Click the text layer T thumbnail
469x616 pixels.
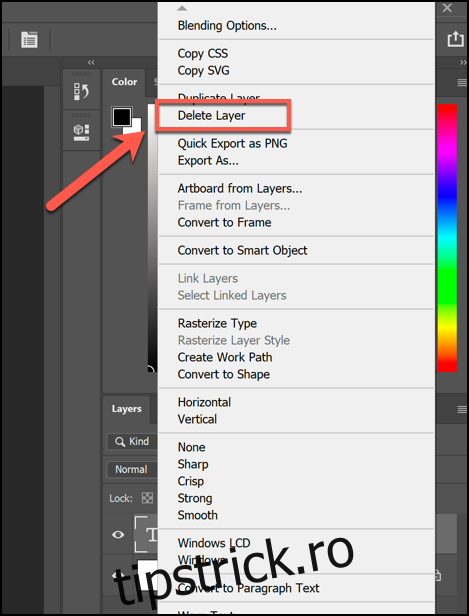pyautogui.click(x=147, y=534)
